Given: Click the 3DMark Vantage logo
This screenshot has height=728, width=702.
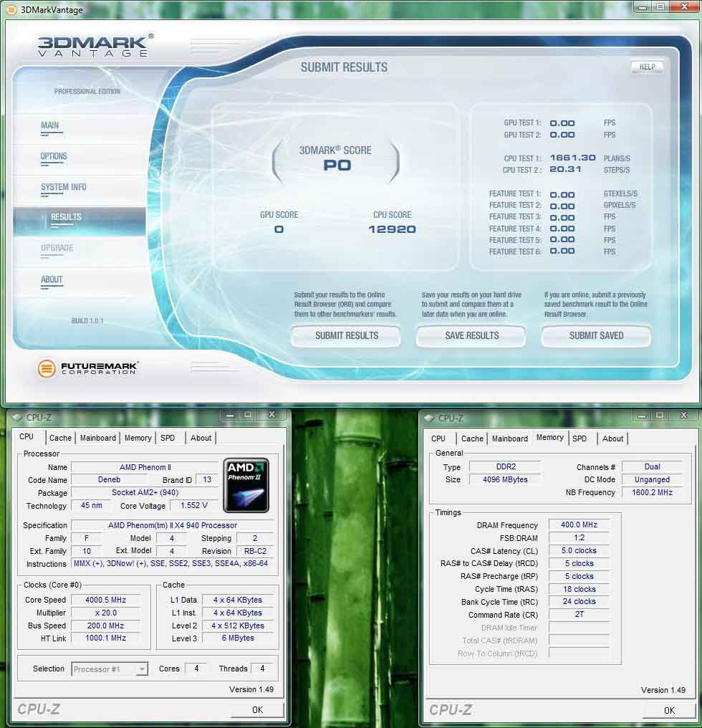Looking at the screenshot, I should tap(95, 46).
